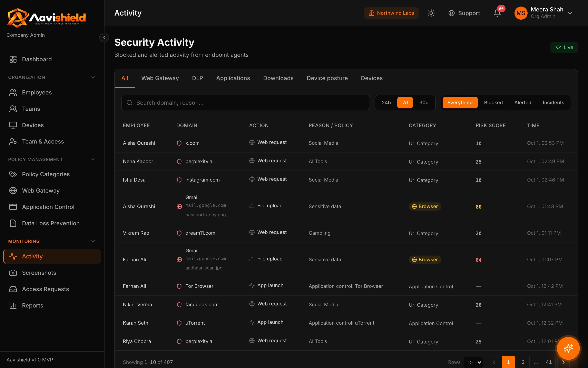Open notifications bell
Screen dimensions: 588x368
point(497,13)
